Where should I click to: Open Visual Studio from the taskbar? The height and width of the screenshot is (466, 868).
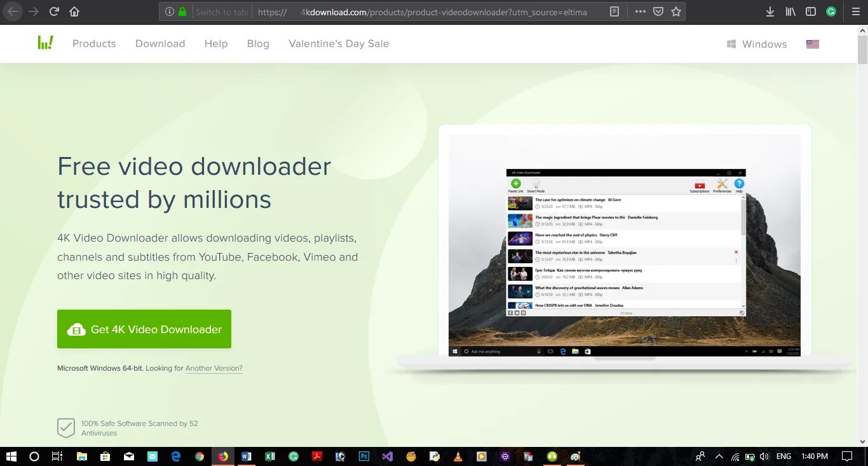388,456
